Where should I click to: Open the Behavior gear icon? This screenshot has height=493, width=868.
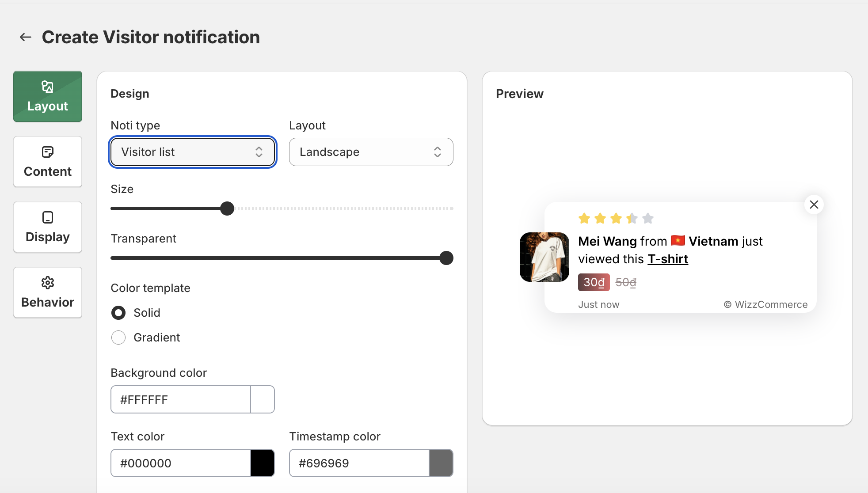[x=48, y=283]
